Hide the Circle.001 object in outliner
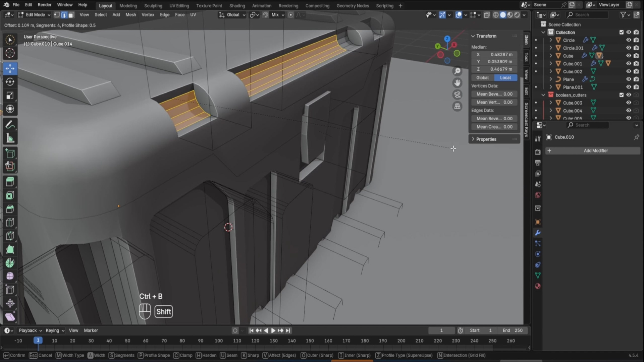The width and height of the screenshot is (644, 362). 629,48
